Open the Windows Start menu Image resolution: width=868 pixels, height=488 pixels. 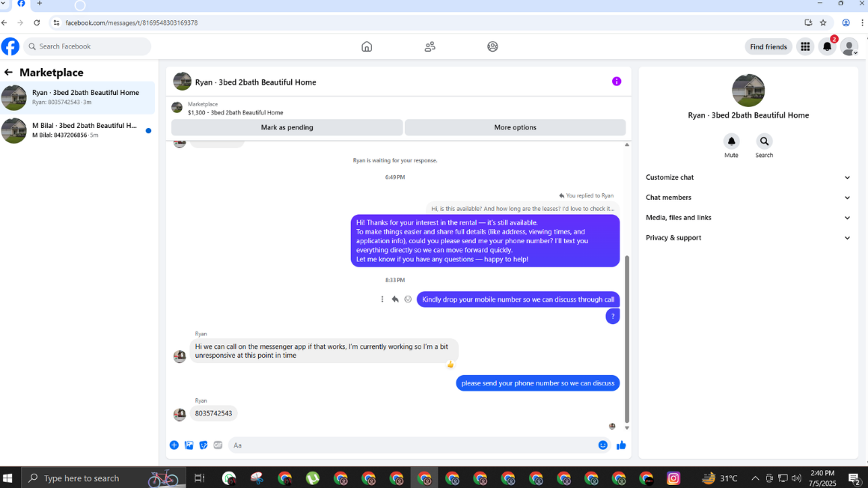point(7,478)
